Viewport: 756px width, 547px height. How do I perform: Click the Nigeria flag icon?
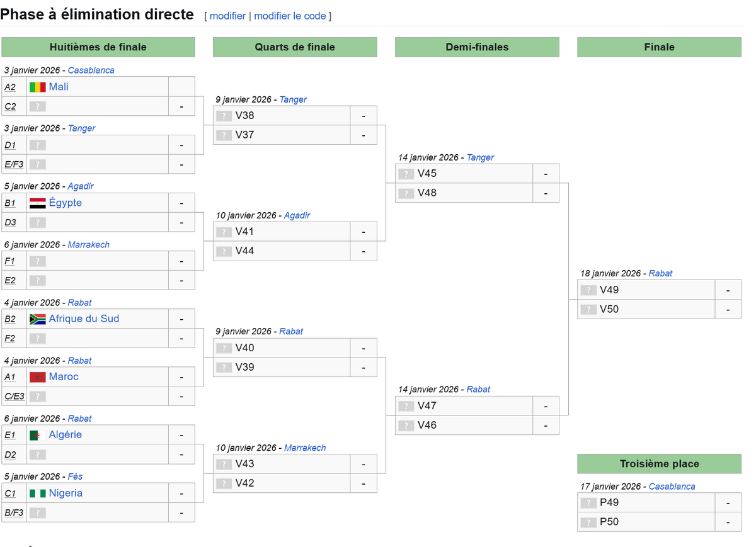click(38, 493)
